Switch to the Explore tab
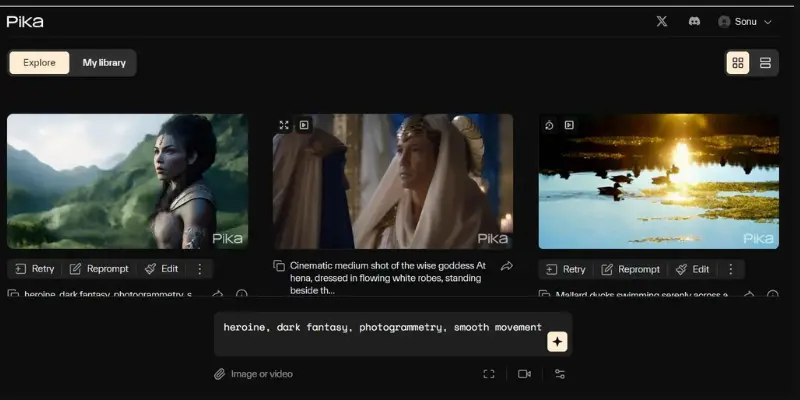The width and height of the screenshot is (800, 400). [x=39, y=63]
